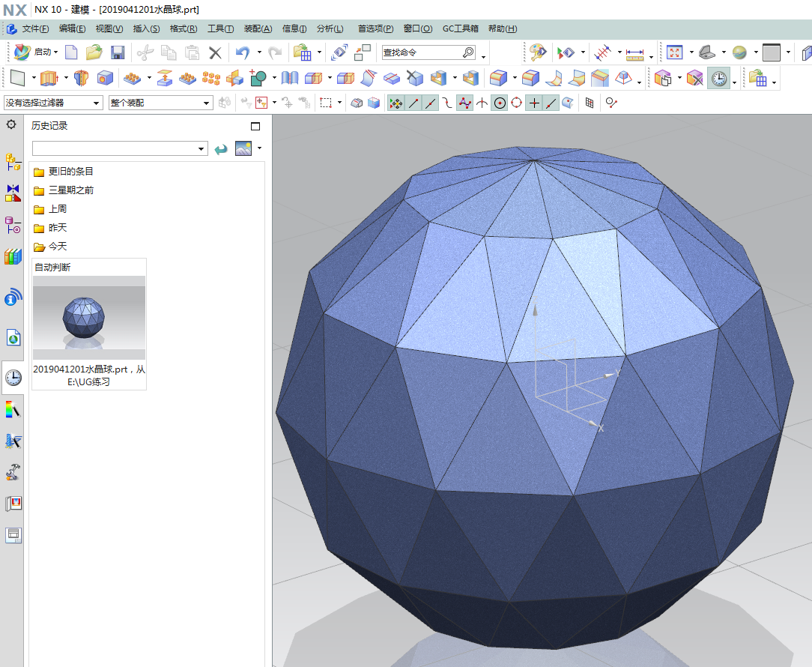Toggle the End Point snap option
Image resolution: width=812 pixels, height=667 pixels.
click(x=413, y=103)
